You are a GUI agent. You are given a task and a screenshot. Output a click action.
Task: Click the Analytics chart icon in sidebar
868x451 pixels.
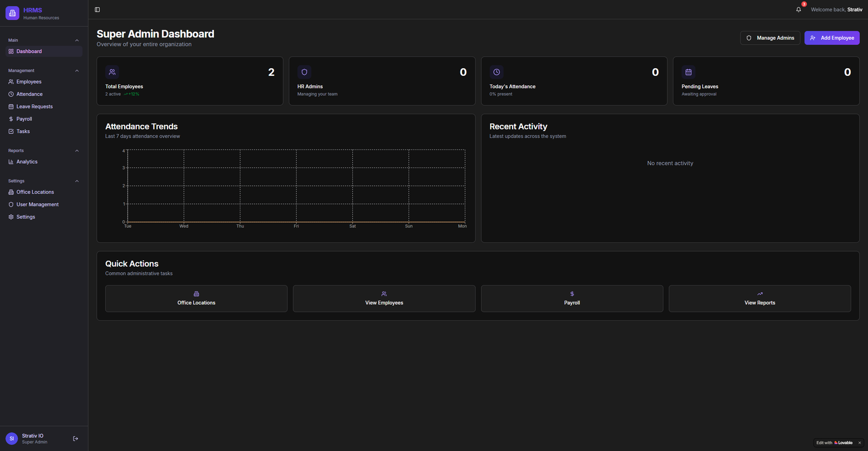point(11,162)
